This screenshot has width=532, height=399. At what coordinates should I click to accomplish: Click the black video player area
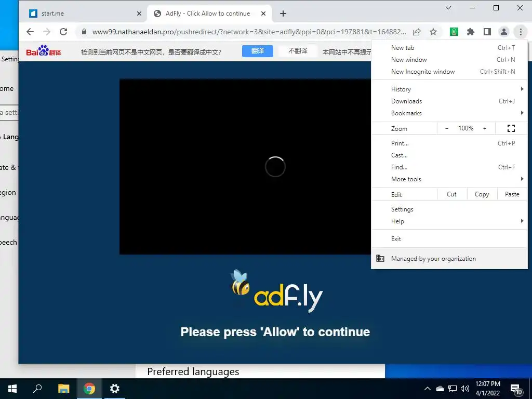coord(245,167)
